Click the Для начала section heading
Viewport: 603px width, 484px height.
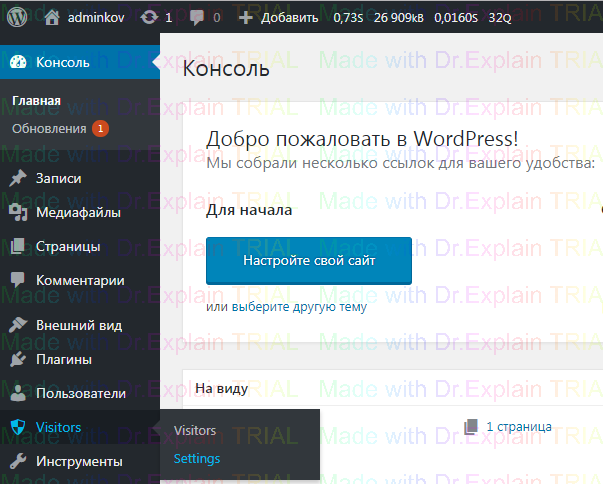click(x=249, y=210)
